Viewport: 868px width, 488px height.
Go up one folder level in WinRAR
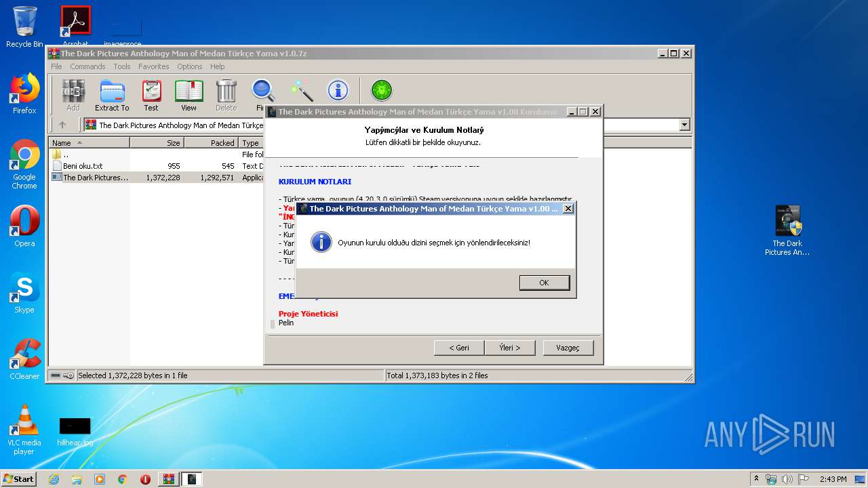[62, 125]
